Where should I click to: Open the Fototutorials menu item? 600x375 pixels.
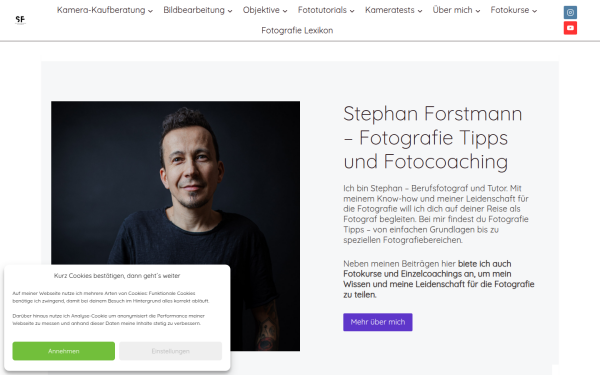point(322,10)
